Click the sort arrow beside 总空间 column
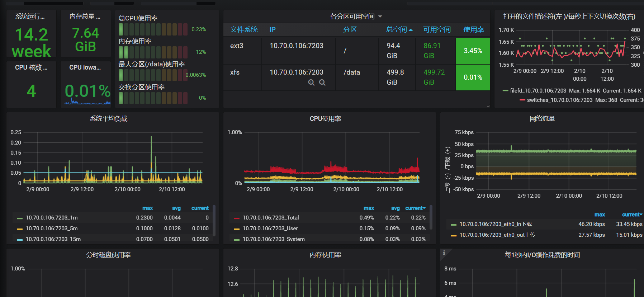This screenshot has height=297, width=644. 411,30
